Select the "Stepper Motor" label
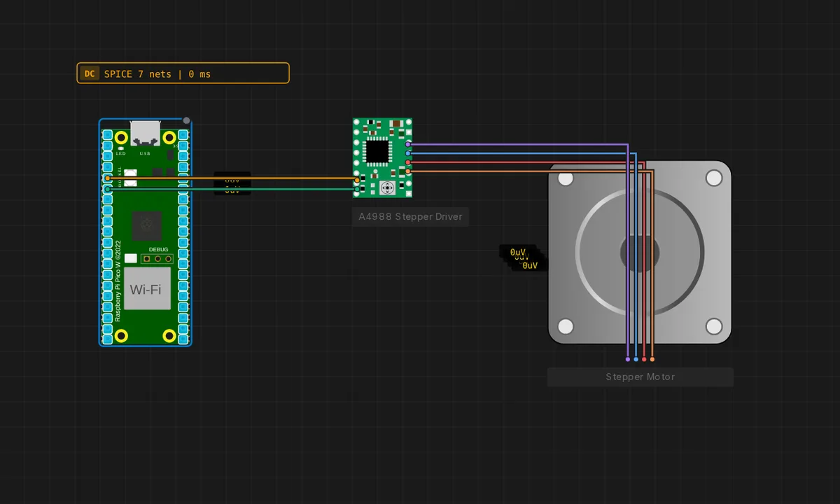Screen dimensions: 840x504 [x=640, y=377]
